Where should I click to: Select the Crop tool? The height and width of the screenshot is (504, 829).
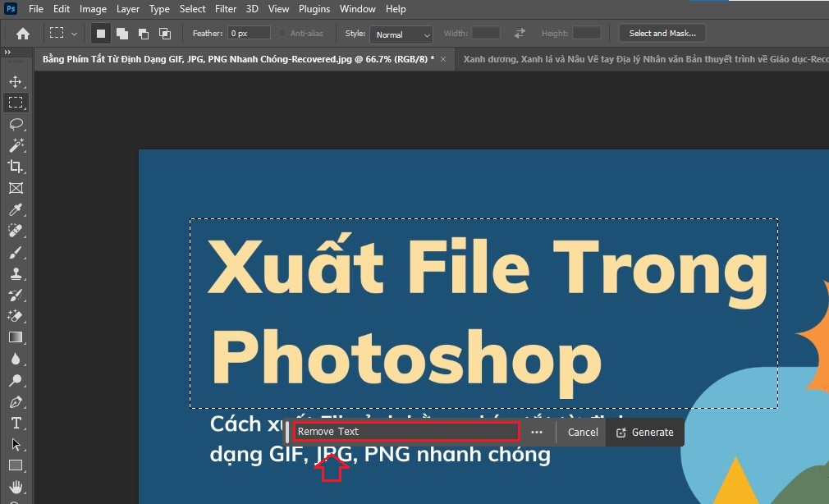pos(16,167)
